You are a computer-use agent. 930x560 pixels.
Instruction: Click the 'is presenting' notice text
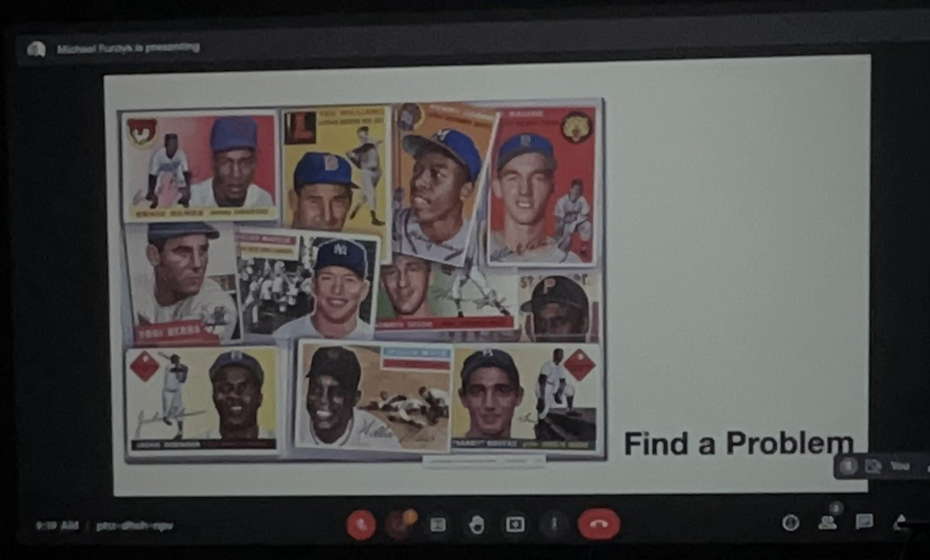point(128,48)
